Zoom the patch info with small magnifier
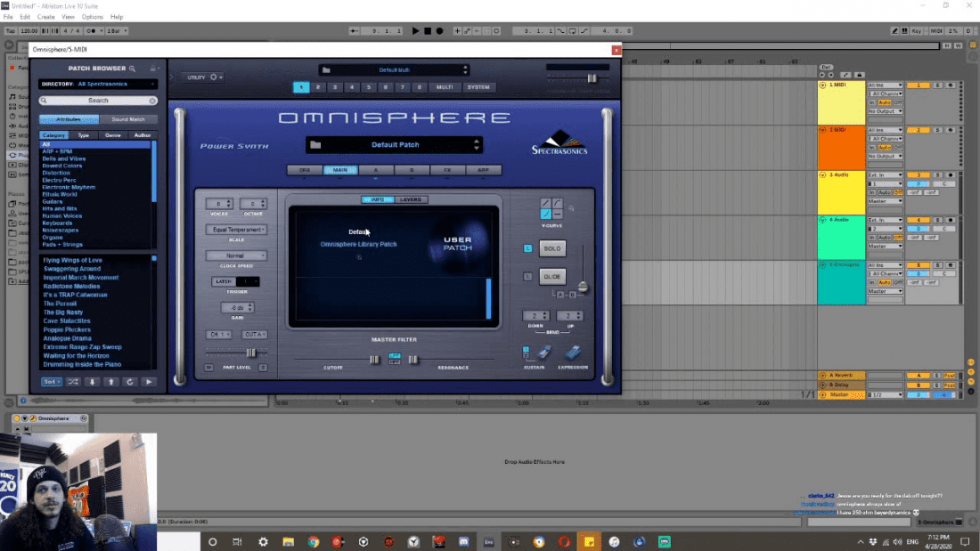Viewport: 980px width, 551px height. pyautogui.click(x=359, y=256)
